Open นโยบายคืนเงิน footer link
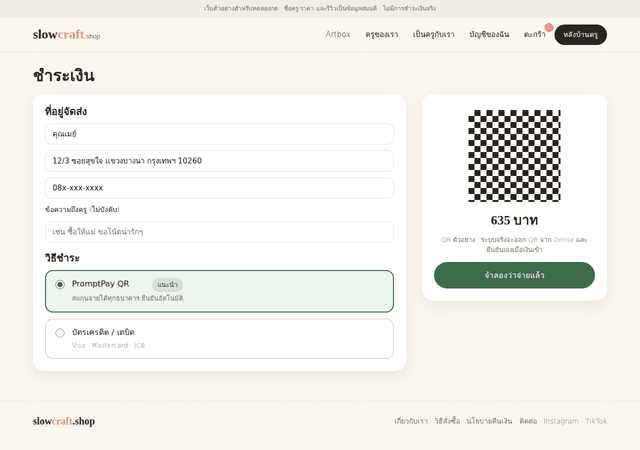The width and height of the screenshot is (640, 450). 489,421
